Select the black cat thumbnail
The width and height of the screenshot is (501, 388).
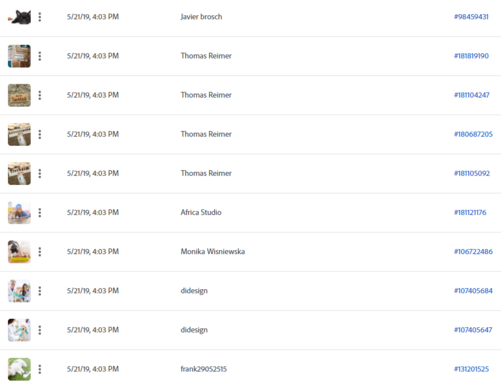tap(19, 17)
